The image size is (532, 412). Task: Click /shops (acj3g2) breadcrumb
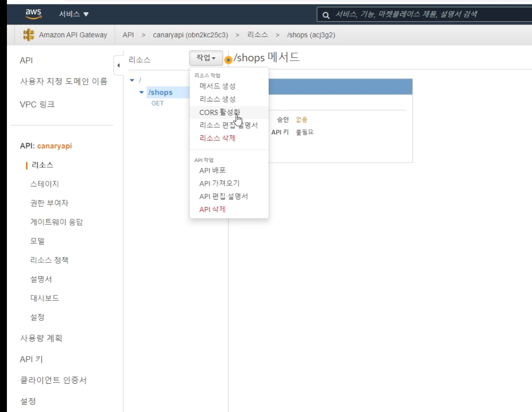[311, 35]
